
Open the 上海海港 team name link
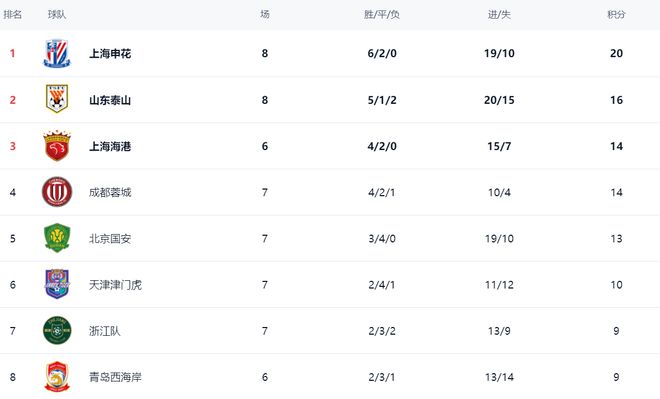coord(110,146)
